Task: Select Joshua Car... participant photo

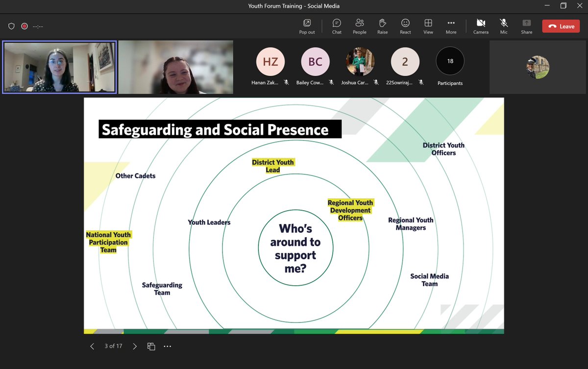Action: (360, 62)
